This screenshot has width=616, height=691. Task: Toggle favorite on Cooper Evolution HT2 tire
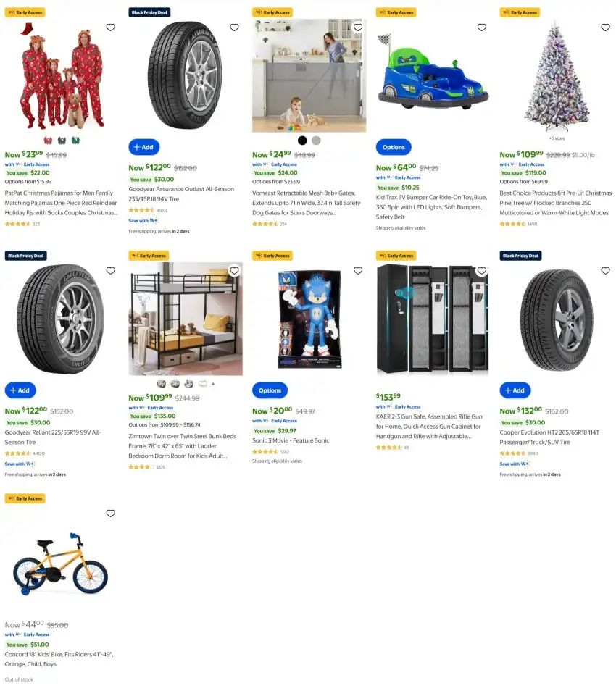point(605,271)
